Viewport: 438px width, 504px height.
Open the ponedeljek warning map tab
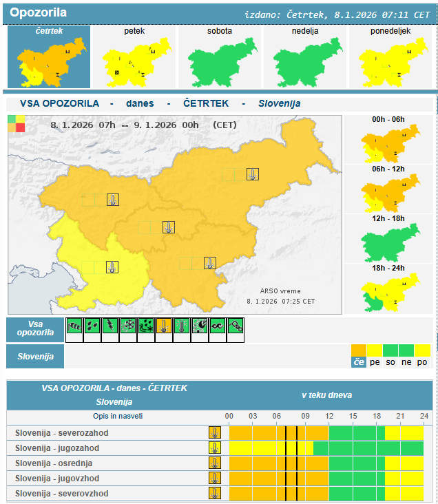390,57
